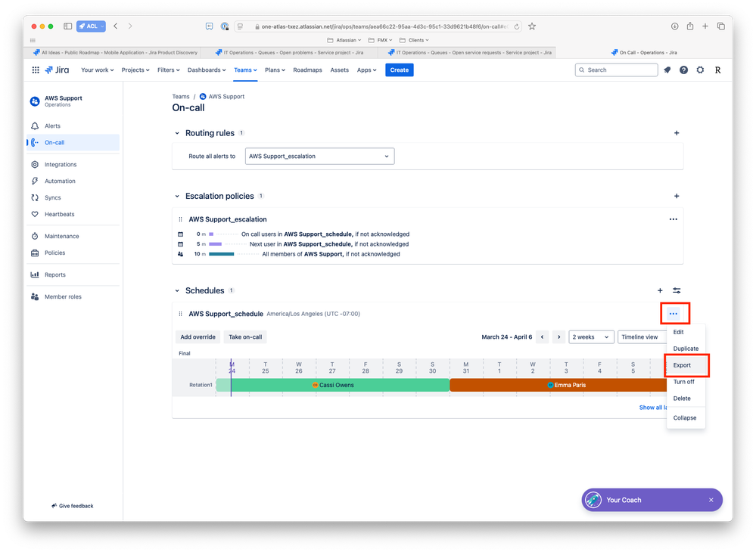Open the Dashboards dropdown menu
Viewport: 756px width, 552px height.
tap(207, 70)
